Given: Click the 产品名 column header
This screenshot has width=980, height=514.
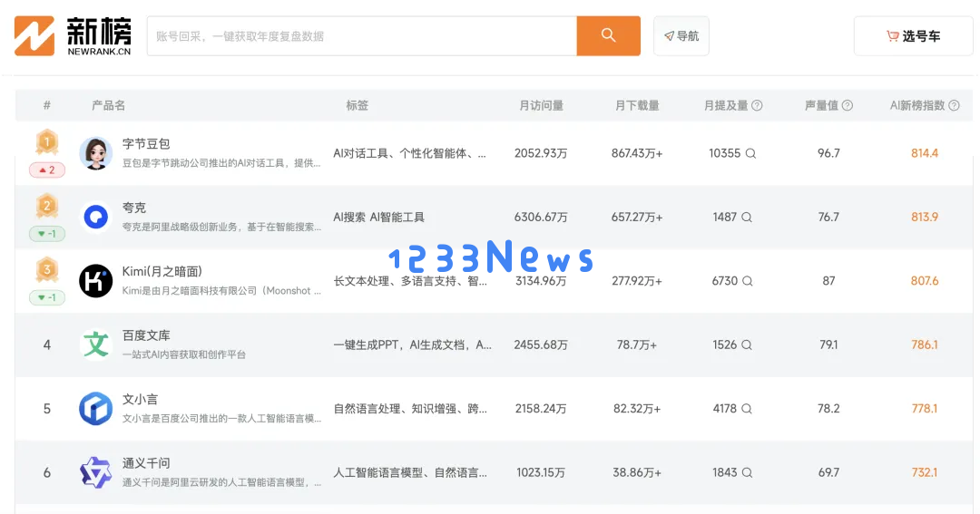Looking at the screenshot, I should tap(108, 105).
